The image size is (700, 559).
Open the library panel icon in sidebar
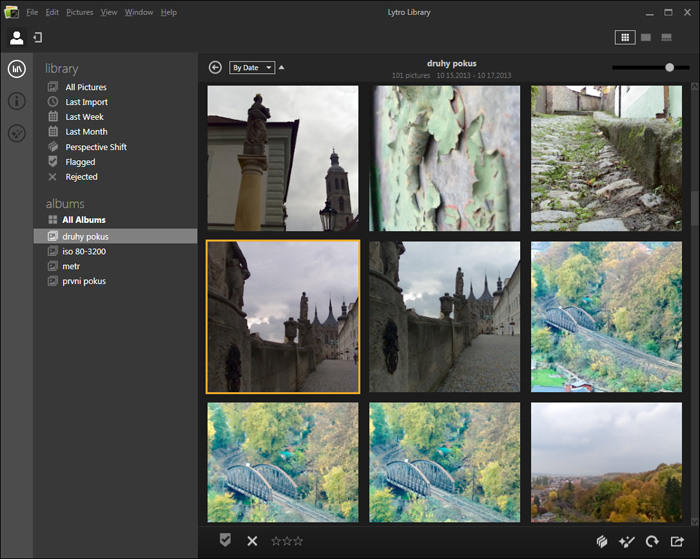click(x=16, y=69)
